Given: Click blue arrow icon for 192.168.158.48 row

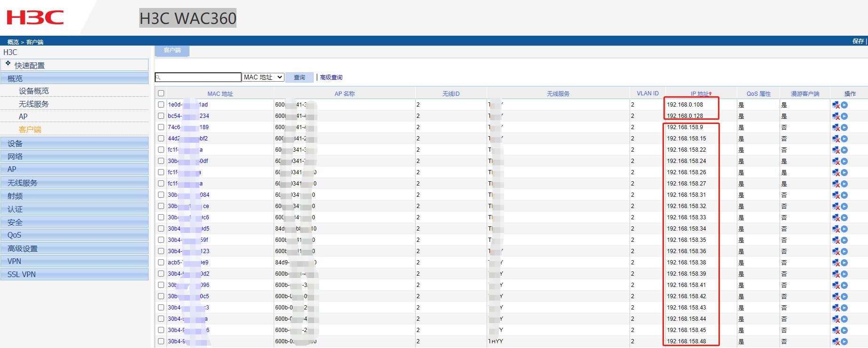Looking at the screenshot, I should (844, 342).
